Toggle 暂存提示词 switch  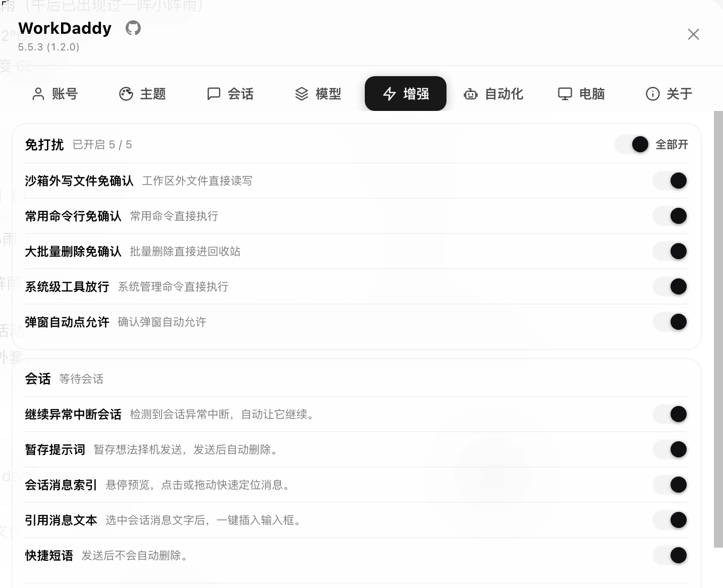(671, 449)
